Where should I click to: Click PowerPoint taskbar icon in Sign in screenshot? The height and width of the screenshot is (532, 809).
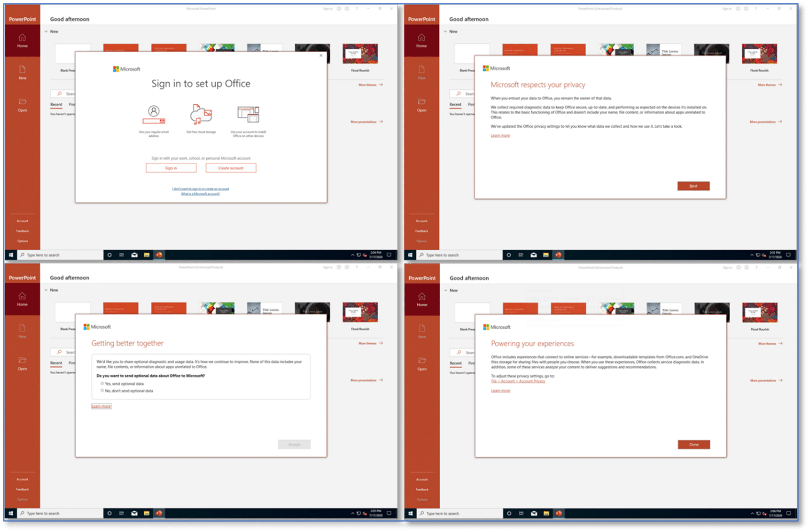159,255
